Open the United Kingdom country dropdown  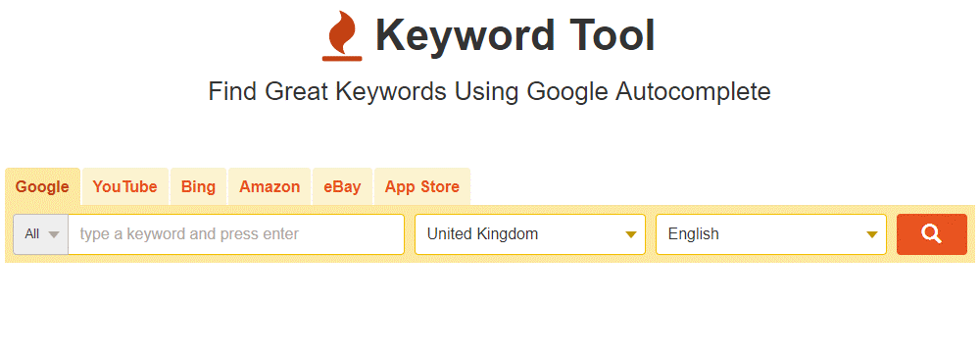[x=530, y=234]
